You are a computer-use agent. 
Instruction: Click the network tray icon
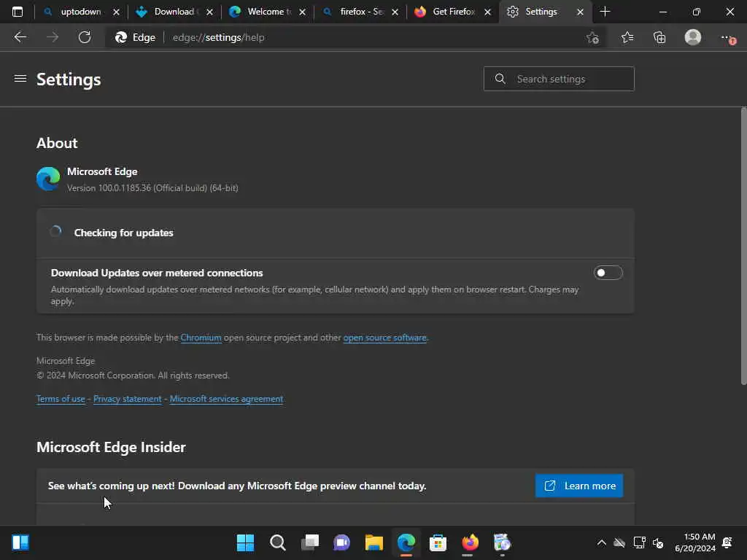pos(639,542)
